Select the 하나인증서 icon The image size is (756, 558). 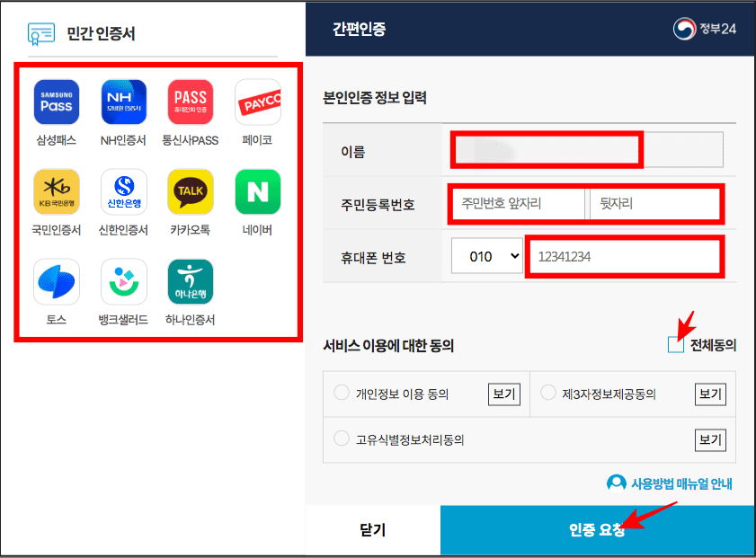191,281
